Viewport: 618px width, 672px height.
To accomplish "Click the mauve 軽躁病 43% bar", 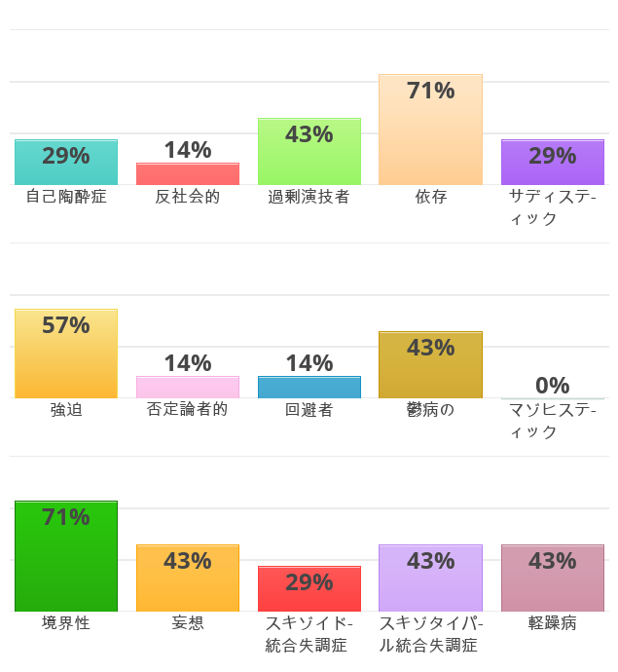I will coord(552,579).
